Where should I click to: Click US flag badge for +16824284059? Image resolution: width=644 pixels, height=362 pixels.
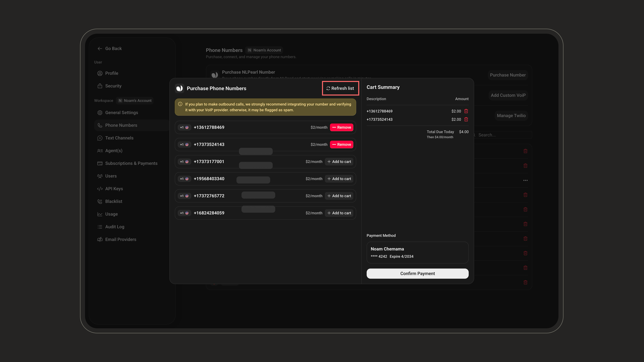point(184,213)
